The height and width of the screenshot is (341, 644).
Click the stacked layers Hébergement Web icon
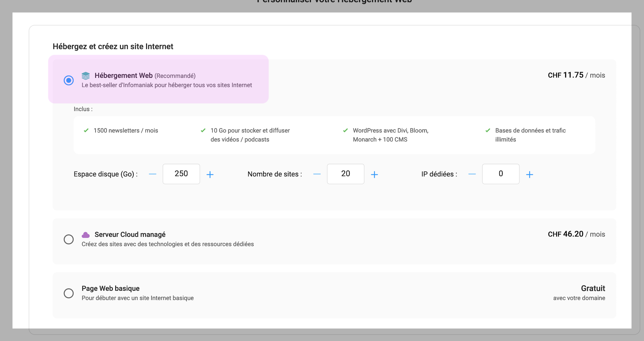(x=86, y=76)
